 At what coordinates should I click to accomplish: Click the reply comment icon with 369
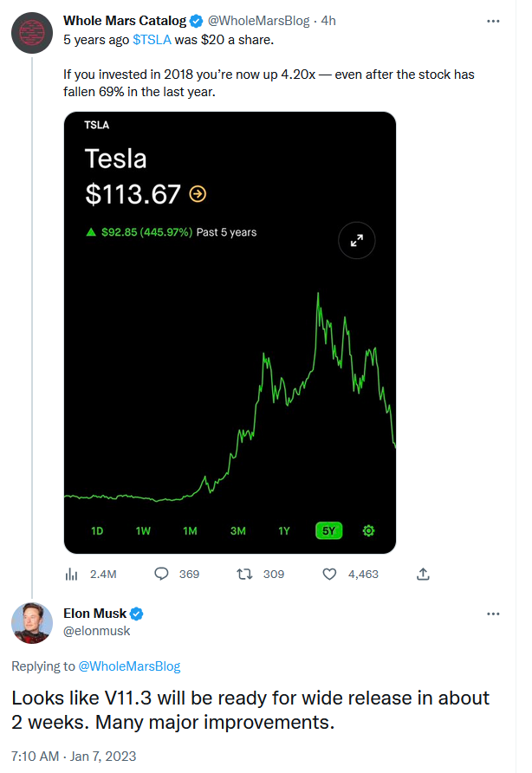point(161,574)
